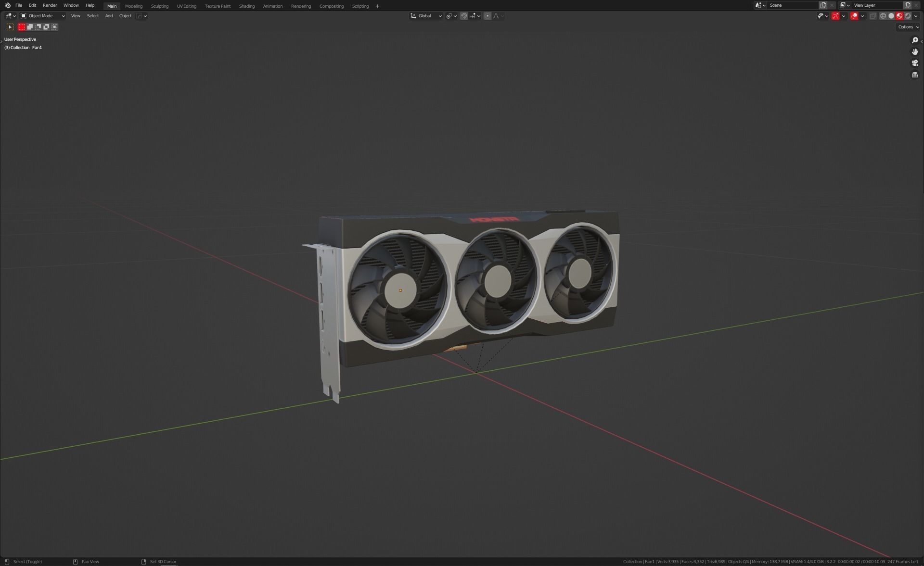Switch to the Shading workspace tab
The width and height of the screenshot is (924, 566).
coord(247,6)
